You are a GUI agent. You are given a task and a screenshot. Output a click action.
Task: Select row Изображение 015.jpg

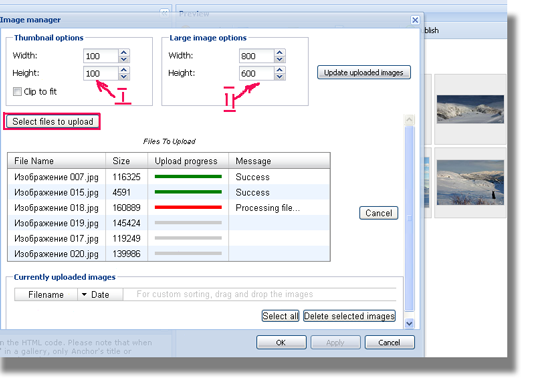point(169,192)
